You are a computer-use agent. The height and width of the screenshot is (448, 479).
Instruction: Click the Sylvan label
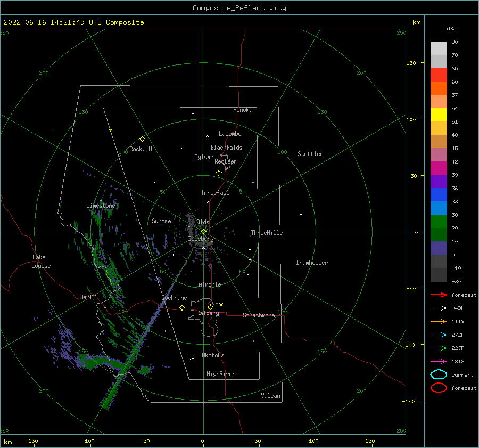coord(204,157)
